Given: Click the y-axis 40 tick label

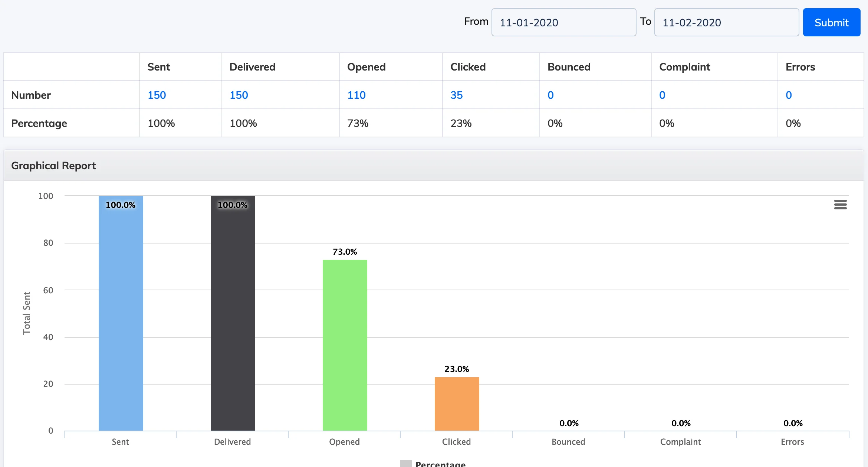Looking at the screenshot, I should tap(48, 337).
